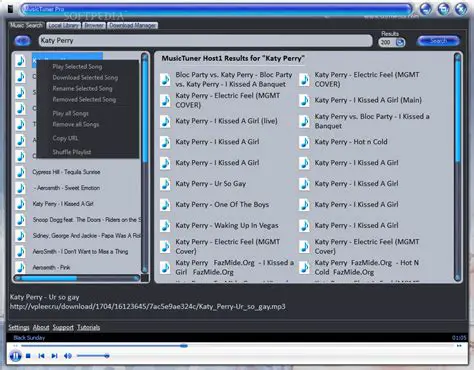Choose Download Selected Song from the context menu
Screen dimensions: 474x370
point(85,78)
